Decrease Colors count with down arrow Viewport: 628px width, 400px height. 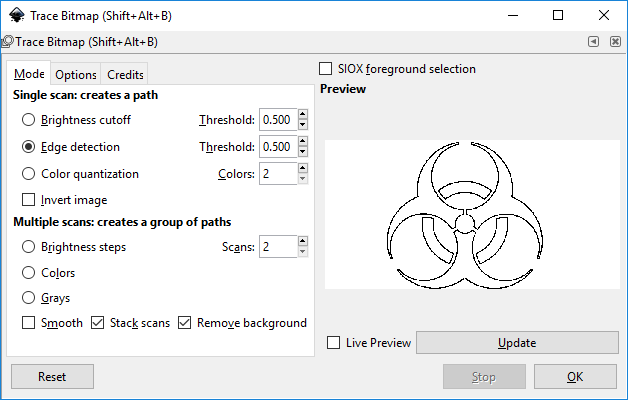pos(303,179)
